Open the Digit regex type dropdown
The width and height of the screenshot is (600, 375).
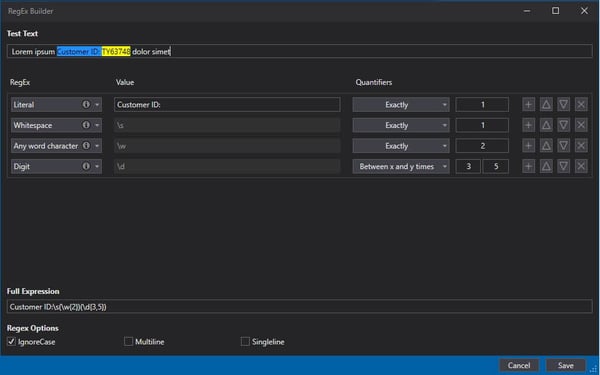click(97, 167)
